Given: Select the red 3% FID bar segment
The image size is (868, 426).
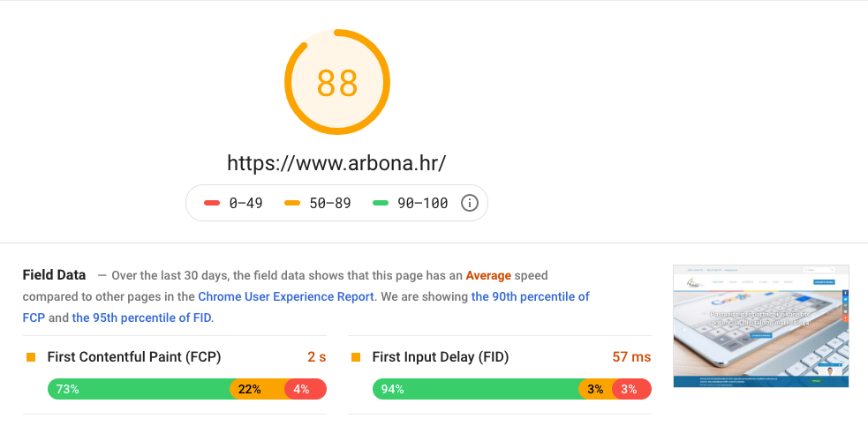Looking at the screenshot, I should pos(631,389).
